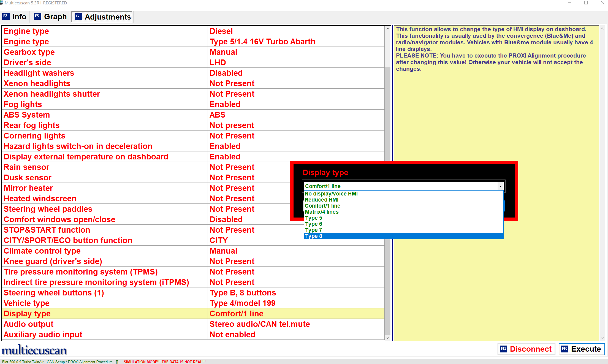Image resolution: width=608 pixels, height=364 pixels.
Task: Click the F7 icon beside Adjustments
Action: coord(78,17)
